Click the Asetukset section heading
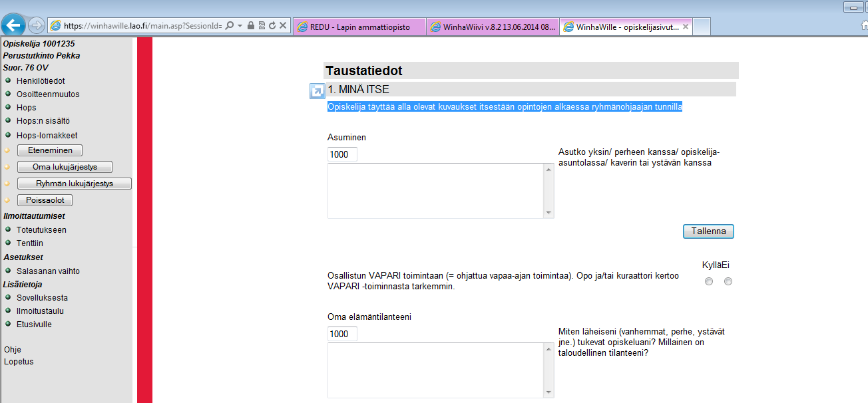 click(23, 257)
